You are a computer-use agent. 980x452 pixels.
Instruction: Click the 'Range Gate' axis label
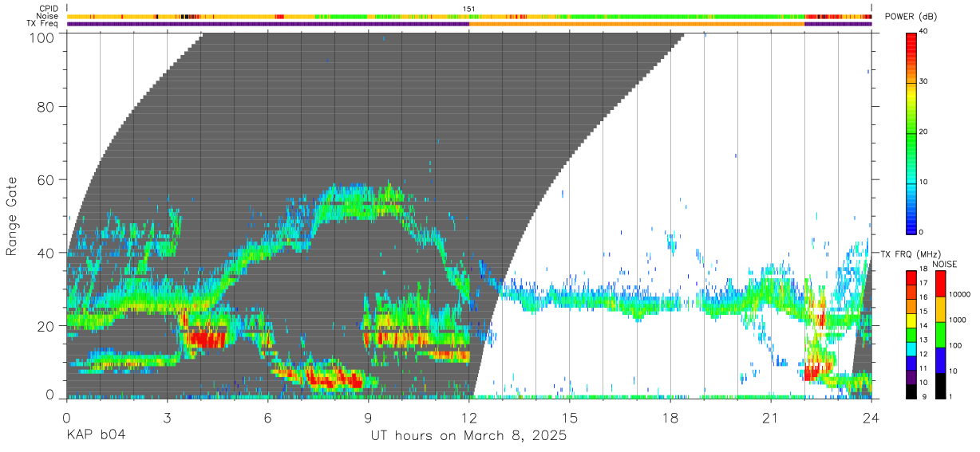[12, 216]
